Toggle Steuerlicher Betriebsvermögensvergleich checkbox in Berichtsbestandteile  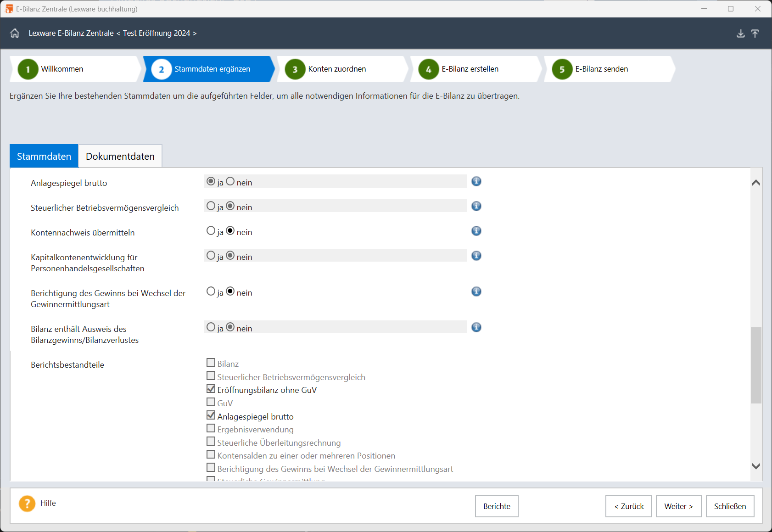pos(211,376)
